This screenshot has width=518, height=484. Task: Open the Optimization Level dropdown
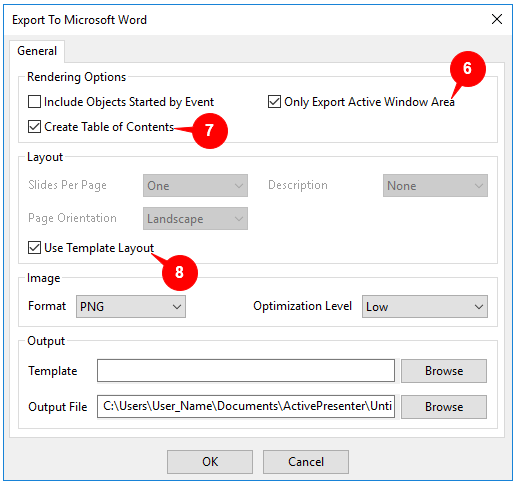425,306
